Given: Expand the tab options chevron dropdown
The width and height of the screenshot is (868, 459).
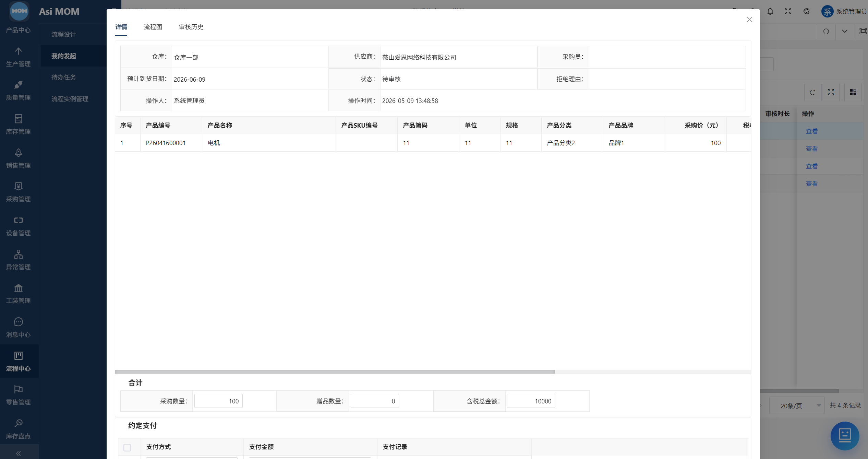Looking at the screenshot, I should (x=844, y=32).
